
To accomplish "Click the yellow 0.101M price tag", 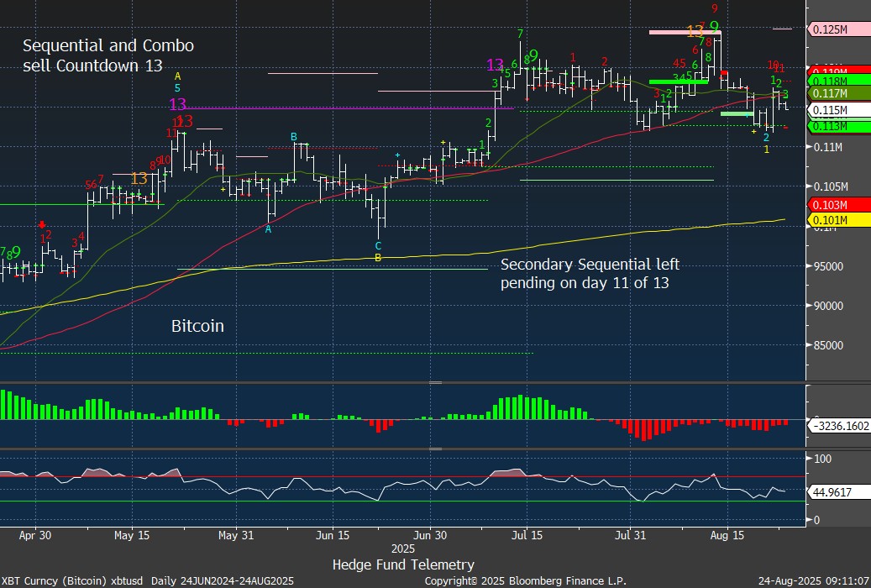I will (x=839, y=221).
